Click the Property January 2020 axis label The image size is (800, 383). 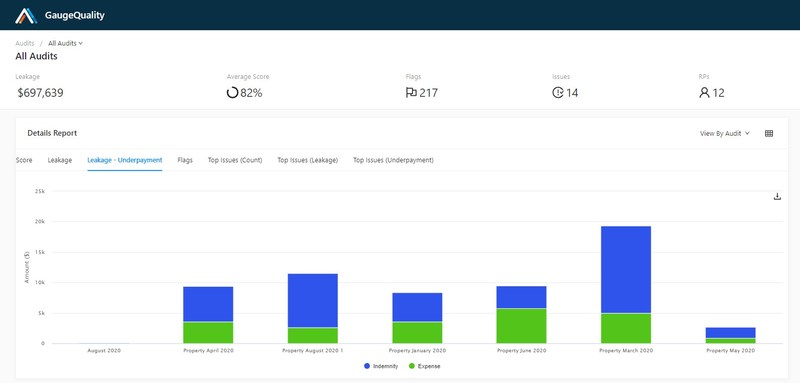[x=417, y=351]
